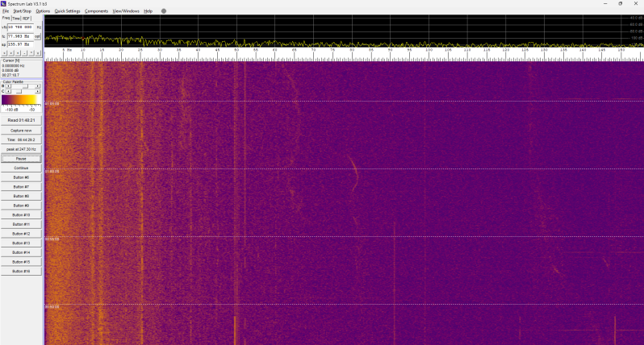Viewport: 644px width, 345px height.
Task: Click Button #12
Action: (x=21, y=234)
